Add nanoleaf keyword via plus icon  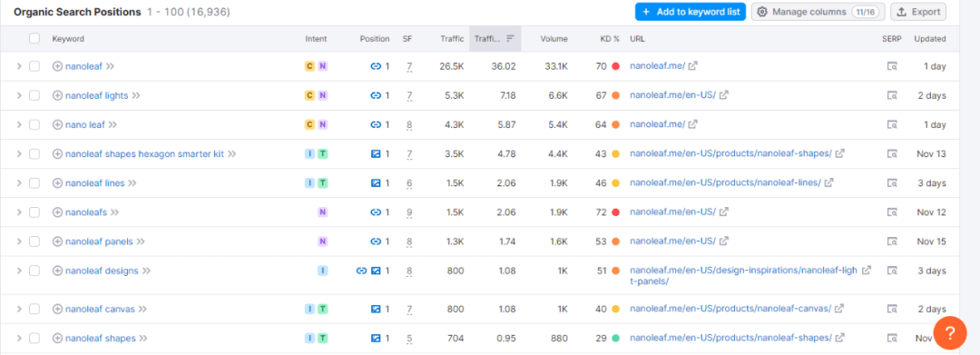click(x=57, y=66)
